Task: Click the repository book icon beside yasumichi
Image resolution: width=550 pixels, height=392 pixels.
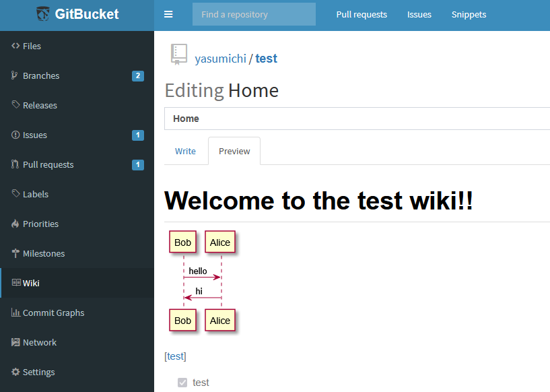Action: click(x=179, y=55)
